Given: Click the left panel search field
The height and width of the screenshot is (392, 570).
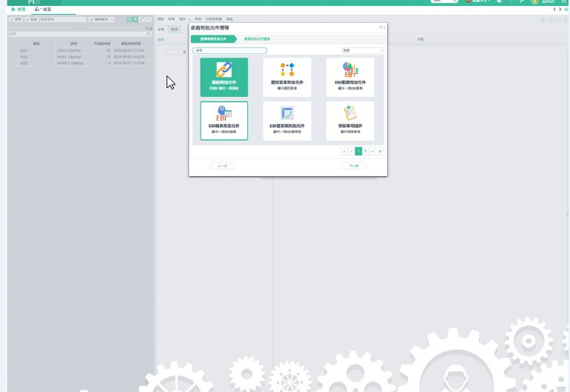Looking at the screenshot, I should click(x=78, y=34).
